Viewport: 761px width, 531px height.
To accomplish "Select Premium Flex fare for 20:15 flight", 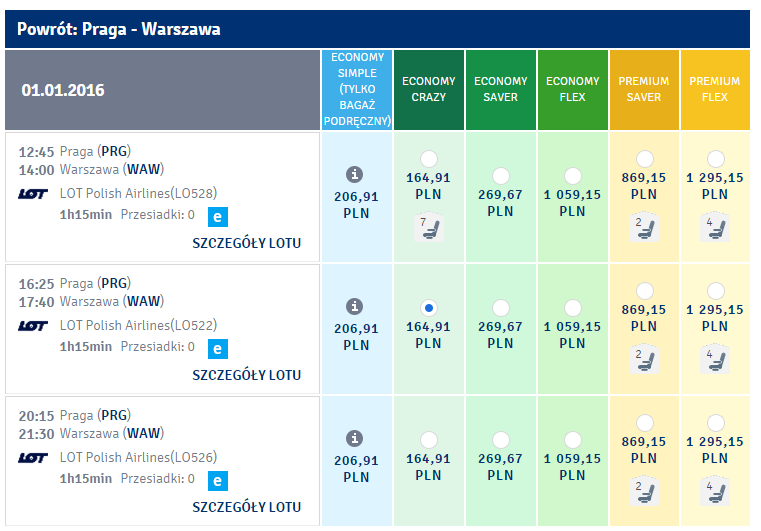I will pyautogui.click(x=715, y=423).
